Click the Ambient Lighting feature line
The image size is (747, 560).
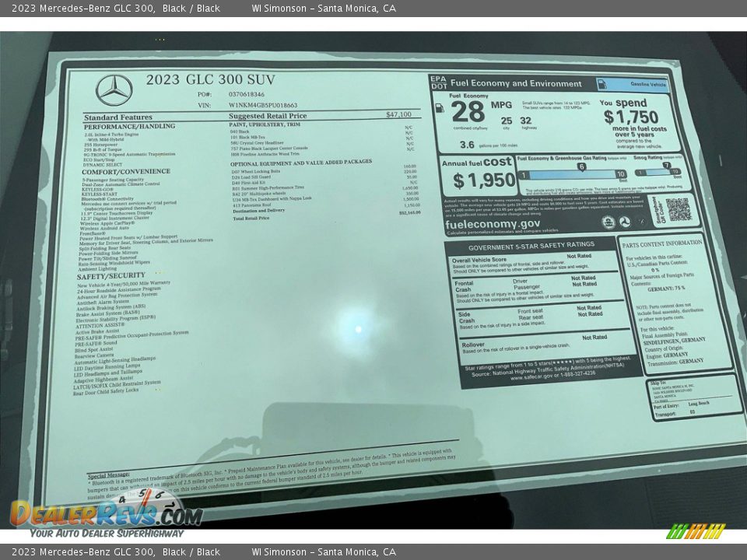[97, 269]
